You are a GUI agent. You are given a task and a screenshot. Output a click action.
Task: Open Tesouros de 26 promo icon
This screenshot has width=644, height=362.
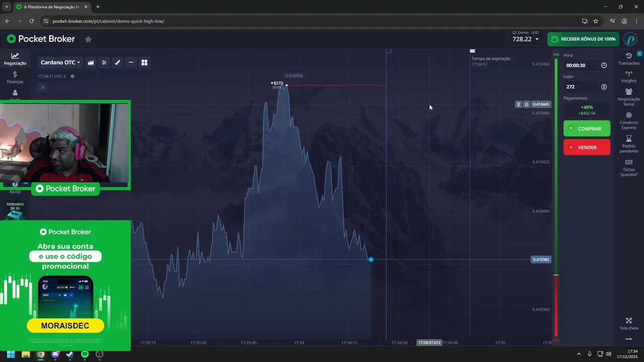(x=15, y=211)
